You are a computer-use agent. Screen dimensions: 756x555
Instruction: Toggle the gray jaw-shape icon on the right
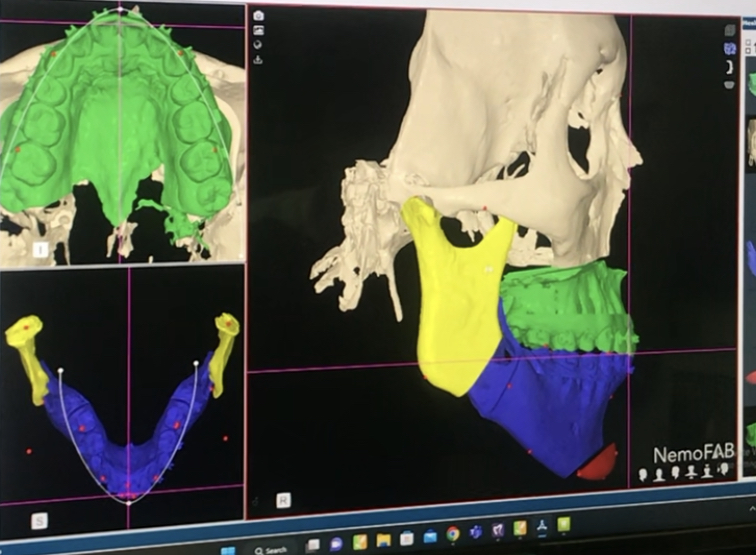click(x=730, y=85)
